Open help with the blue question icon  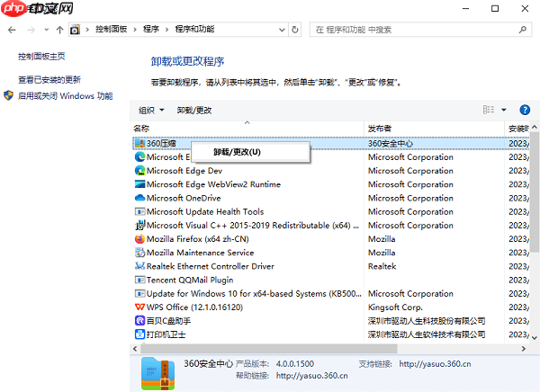[525, 110]
